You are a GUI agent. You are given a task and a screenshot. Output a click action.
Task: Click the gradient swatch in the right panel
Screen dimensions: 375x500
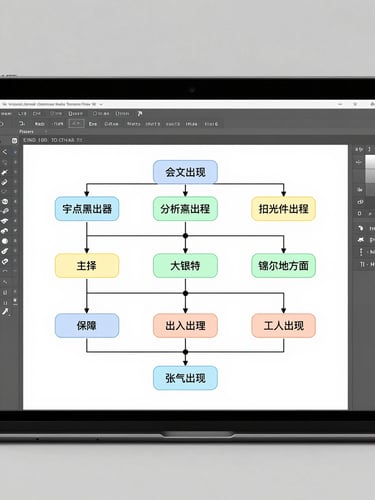[370, 175]
